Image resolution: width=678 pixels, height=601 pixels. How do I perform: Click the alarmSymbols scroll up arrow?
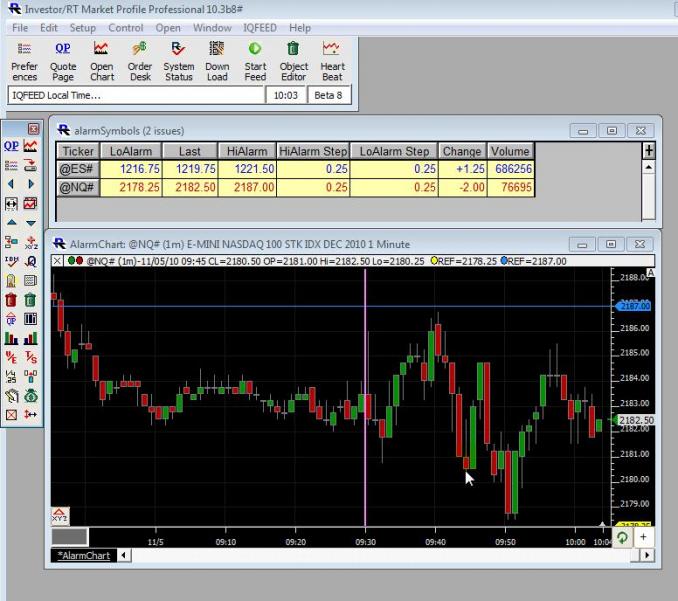(649, 167)
